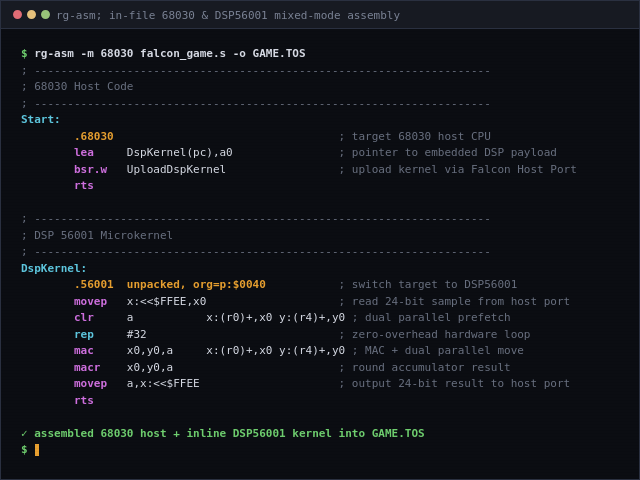Click the orange cursor at the last prompt
This screenshot has height=480, width=640.
point(37,450)
